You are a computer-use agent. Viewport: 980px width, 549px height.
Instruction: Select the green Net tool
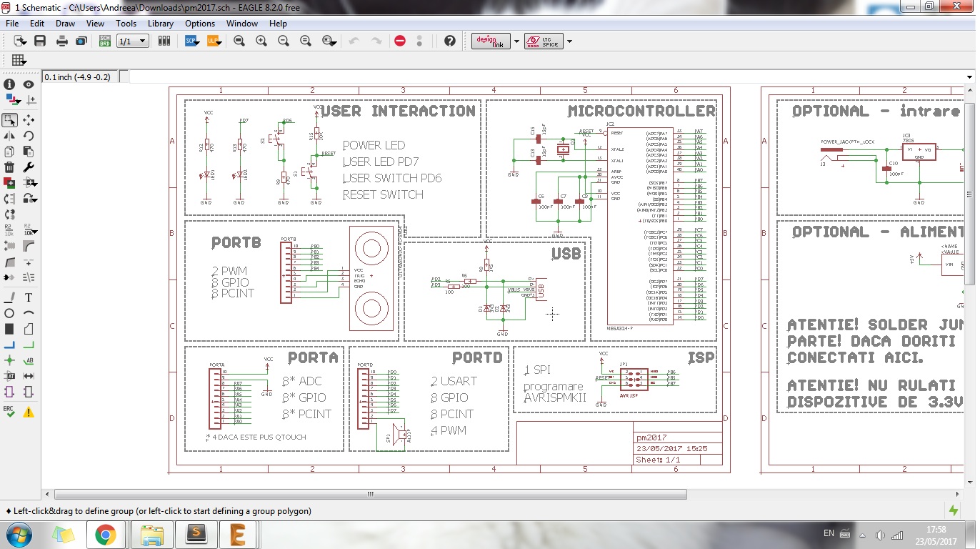coord(29,345)
